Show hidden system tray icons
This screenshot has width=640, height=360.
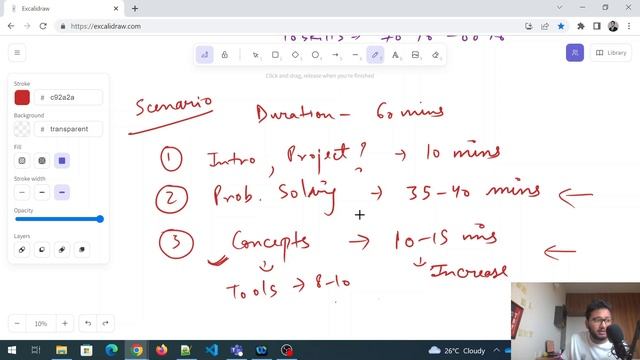(496, 350)
